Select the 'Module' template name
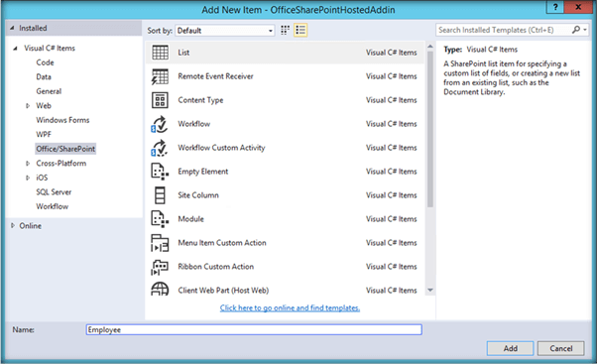 (190, 219)
